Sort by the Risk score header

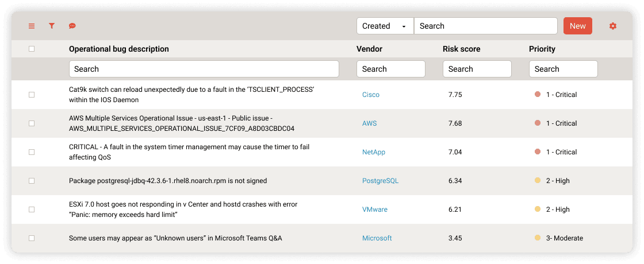461,49
